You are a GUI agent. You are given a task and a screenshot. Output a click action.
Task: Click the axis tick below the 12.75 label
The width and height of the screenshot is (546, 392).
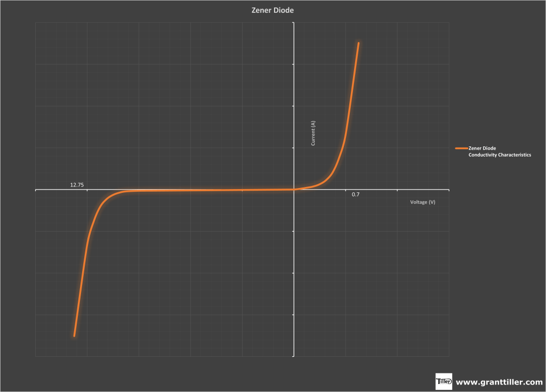coord(87,189)
